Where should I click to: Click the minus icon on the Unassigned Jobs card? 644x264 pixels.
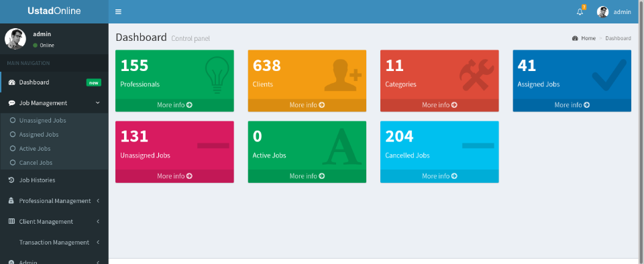click(x=213, y=145)
